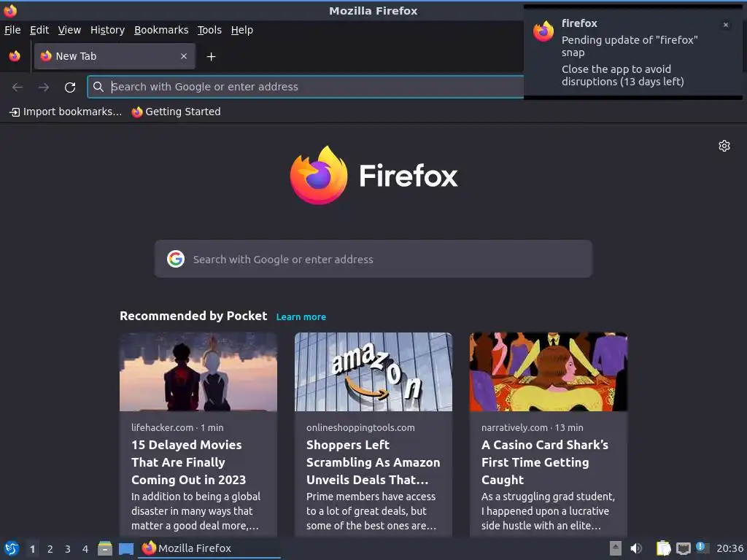
Task: Open Getting Started bookmark
Action: click(x=177, y=112)
